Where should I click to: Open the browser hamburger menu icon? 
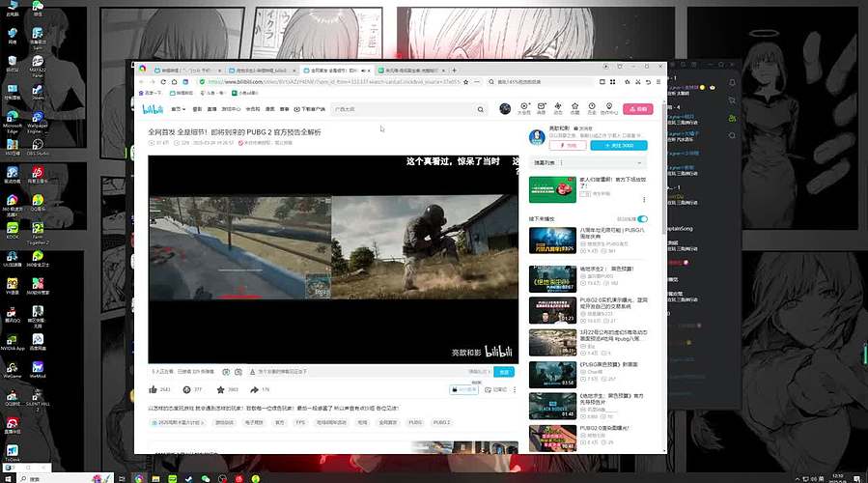tap(658, 82)
